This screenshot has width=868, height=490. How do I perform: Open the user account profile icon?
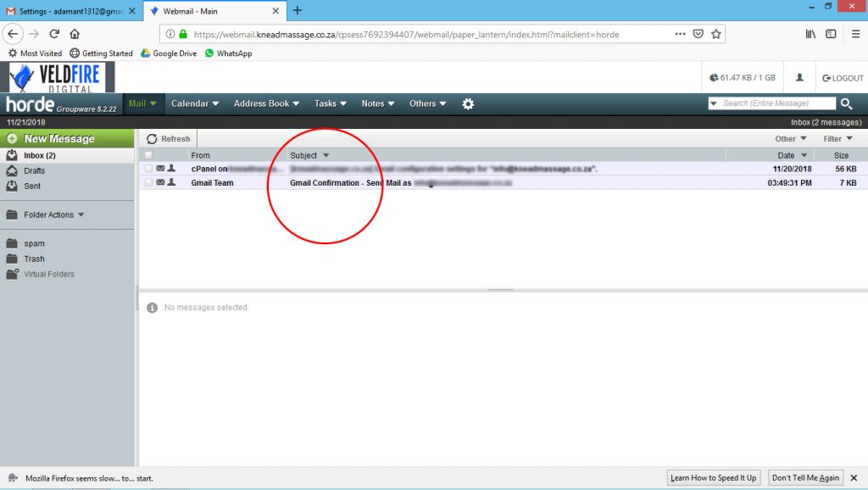tap(799, 77)
